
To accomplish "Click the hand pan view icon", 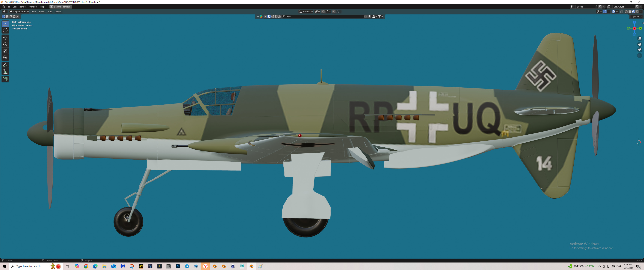I will point(640,44).
